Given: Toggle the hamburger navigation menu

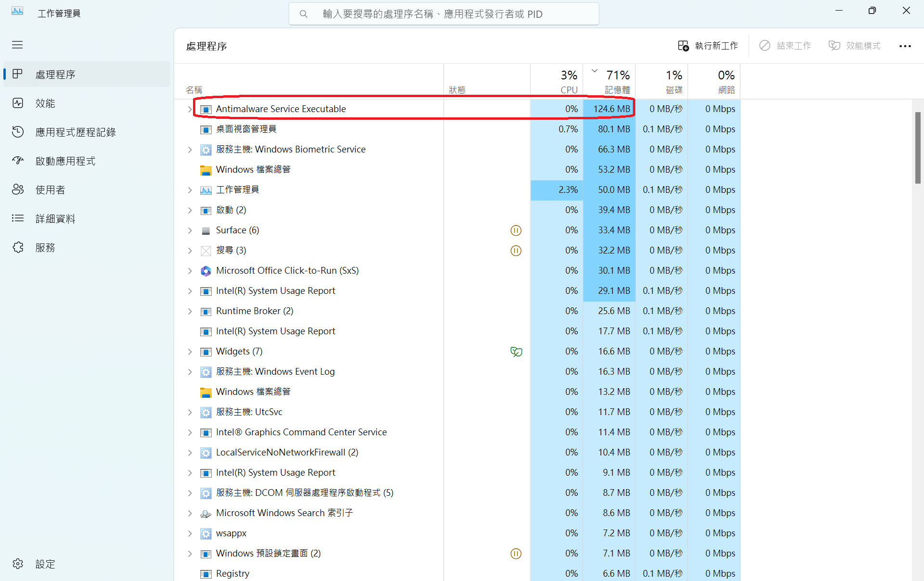Looking at the screenshot, I should pos(17,45).
